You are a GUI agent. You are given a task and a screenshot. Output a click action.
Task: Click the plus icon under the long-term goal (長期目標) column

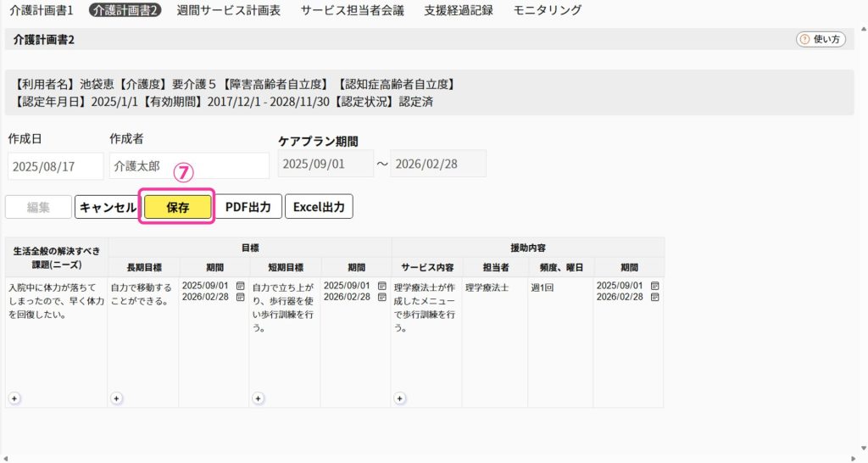116,397
